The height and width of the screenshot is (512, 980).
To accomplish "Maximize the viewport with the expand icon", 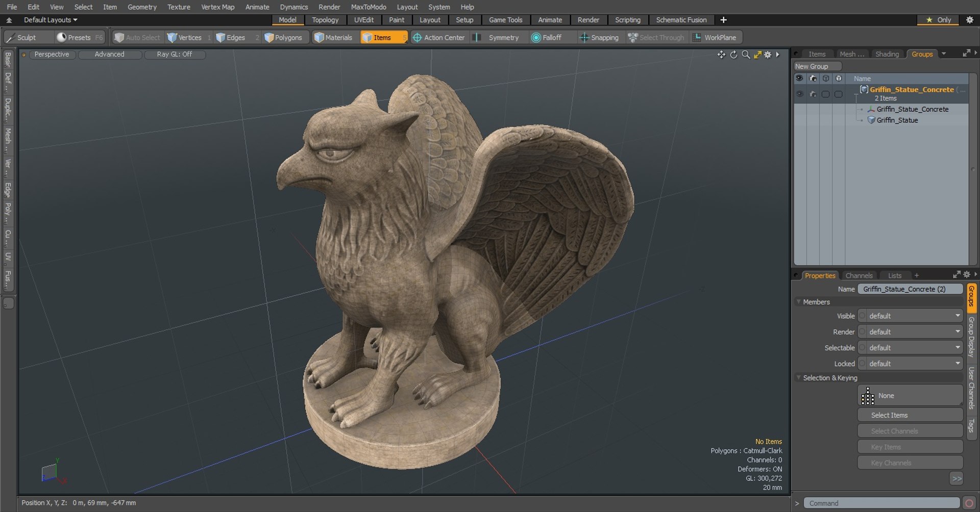I will [757, 55].
